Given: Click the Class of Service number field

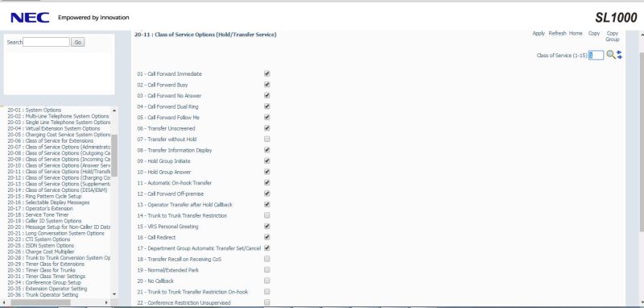Looking at the screenshot, I should pyautogui.click(x=596, y=55).
